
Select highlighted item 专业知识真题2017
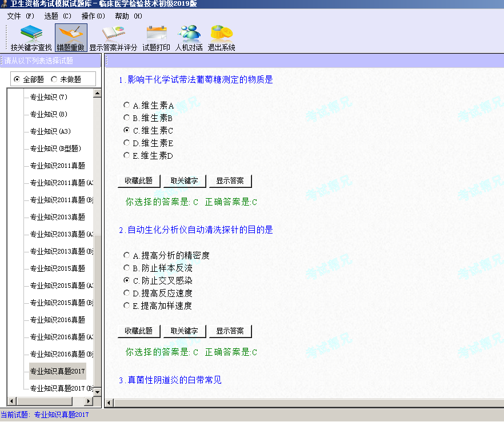(x=58, y=371)
